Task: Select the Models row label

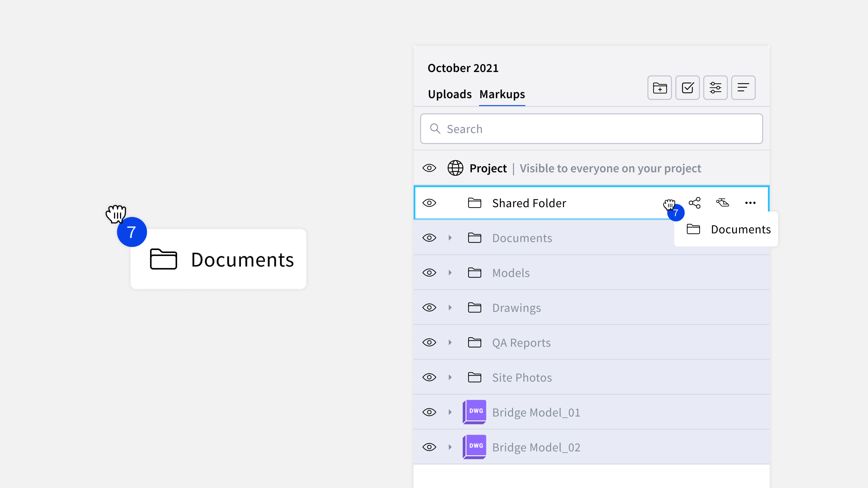Action: click(511, 273)
